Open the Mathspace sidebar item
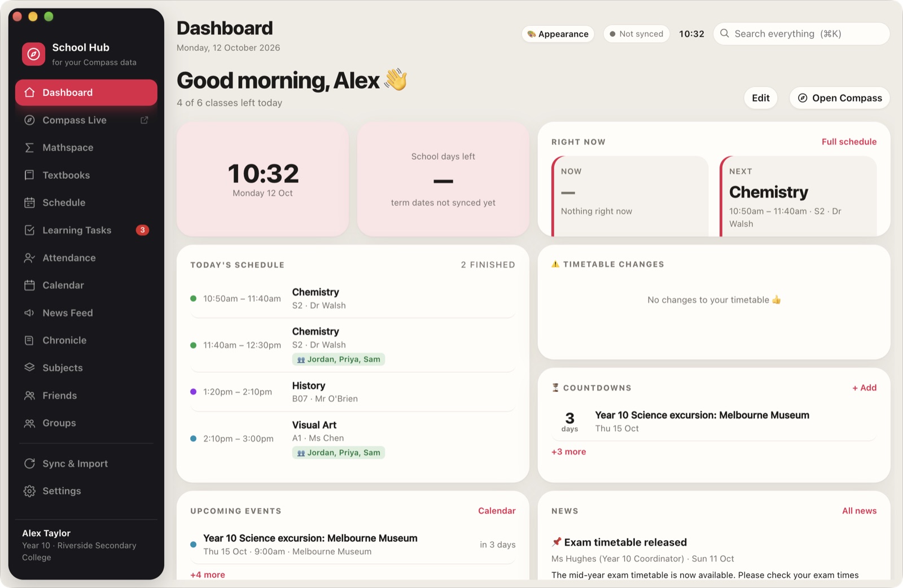 point(86,148)
